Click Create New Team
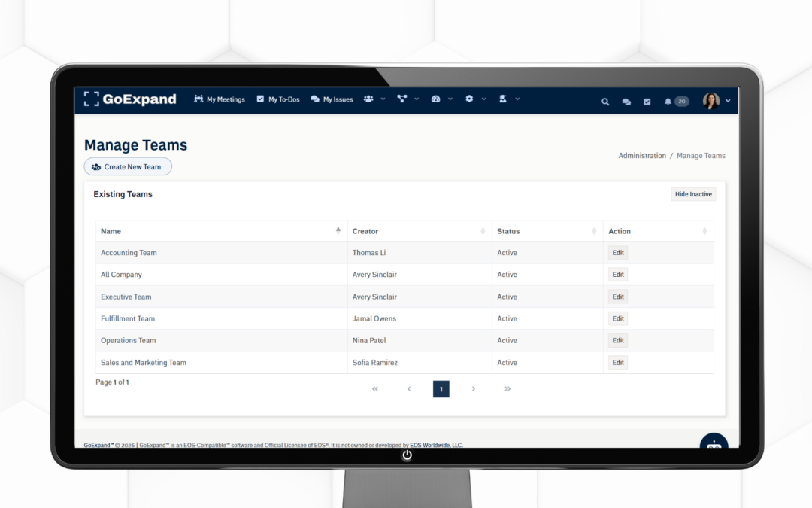Screen dimensions: 812x508 tap(127, 166)
